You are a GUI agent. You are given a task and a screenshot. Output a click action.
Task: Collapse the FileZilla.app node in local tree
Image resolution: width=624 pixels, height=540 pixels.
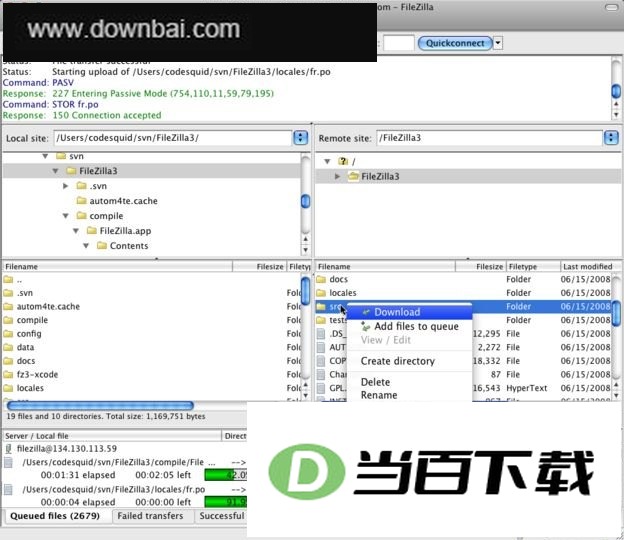tap(76, 231)
